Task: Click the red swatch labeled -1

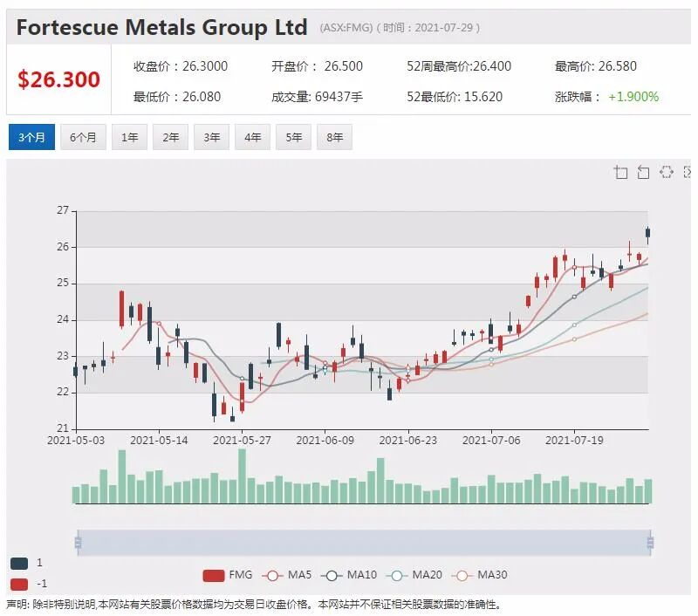Action: (x=19, y=584)
